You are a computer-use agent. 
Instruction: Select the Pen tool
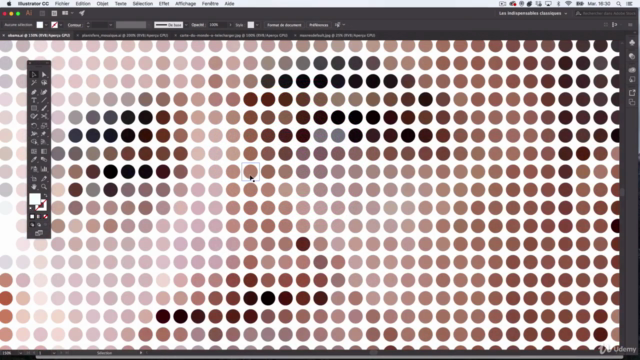coord(34,92)
